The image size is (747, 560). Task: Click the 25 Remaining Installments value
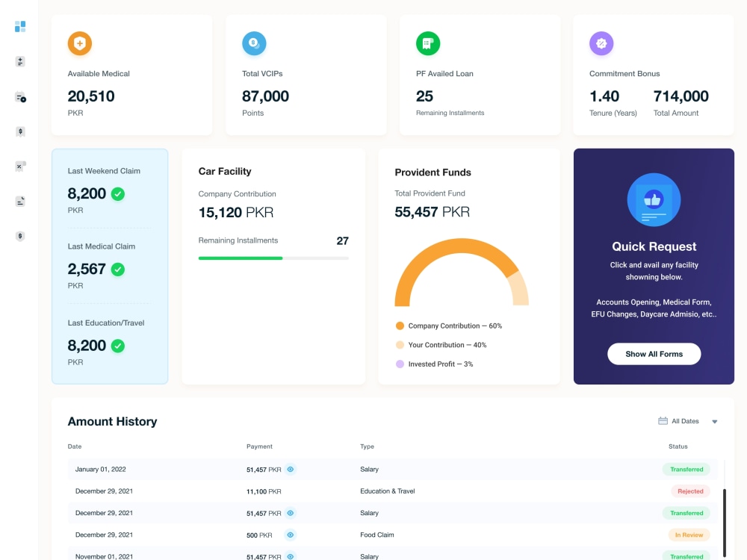[424, 96]
